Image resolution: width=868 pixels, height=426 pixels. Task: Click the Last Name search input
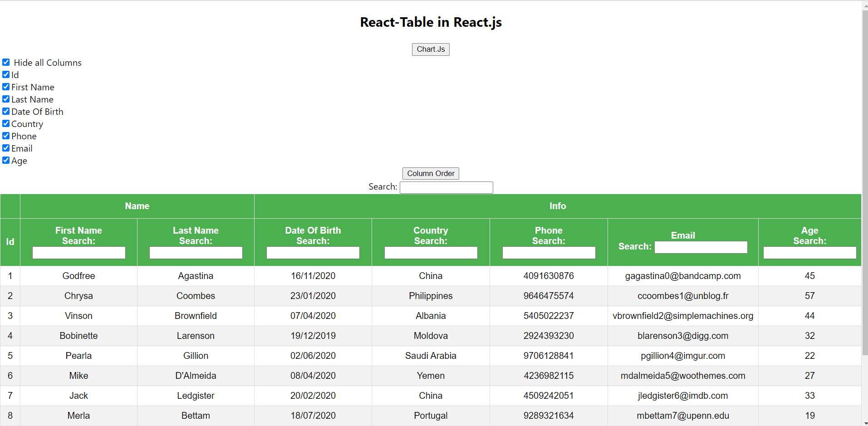click(196, 253)
